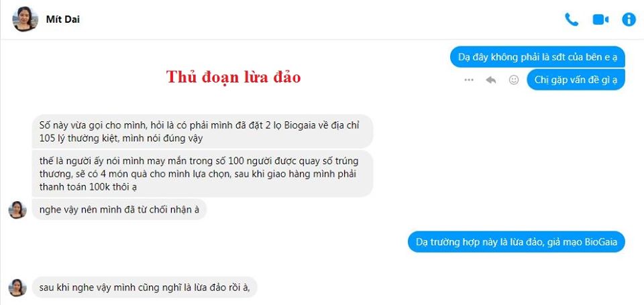Click the red "Thủ đoạn lừa đảo" heading
The width and height of the screenshot is (644, 305).
pos(233,77)
